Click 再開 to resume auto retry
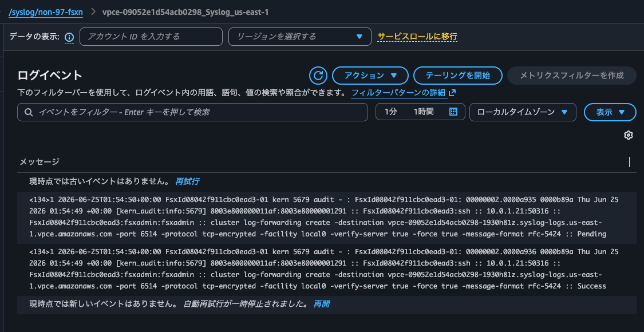 321,304
